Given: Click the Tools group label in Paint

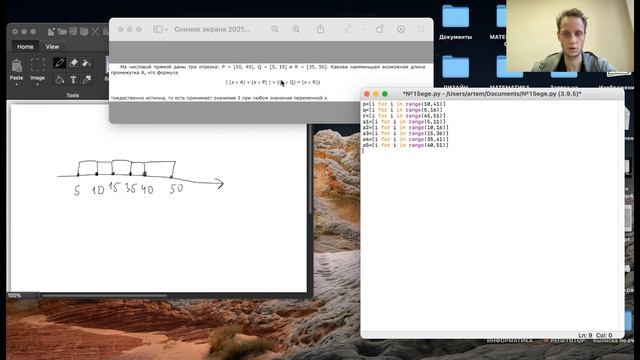Looking at the screenshot, I should (73, 95).
